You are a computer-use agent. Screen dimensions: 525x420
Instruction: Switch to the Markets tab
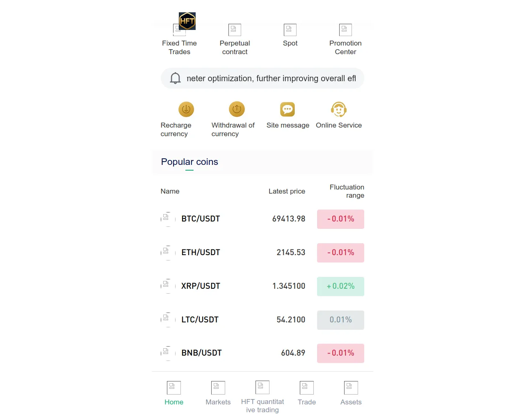coord(218,393)
